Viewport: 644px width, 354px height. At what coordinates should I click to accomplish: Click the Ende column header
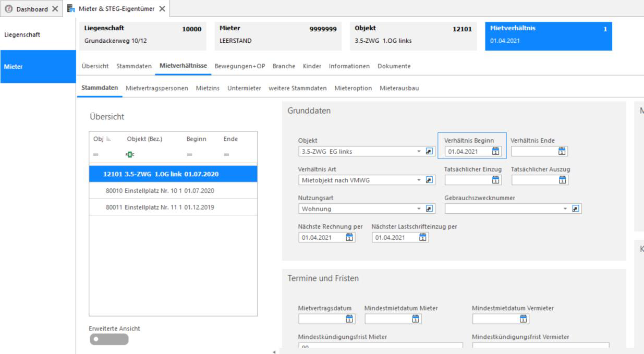[230, 139]
